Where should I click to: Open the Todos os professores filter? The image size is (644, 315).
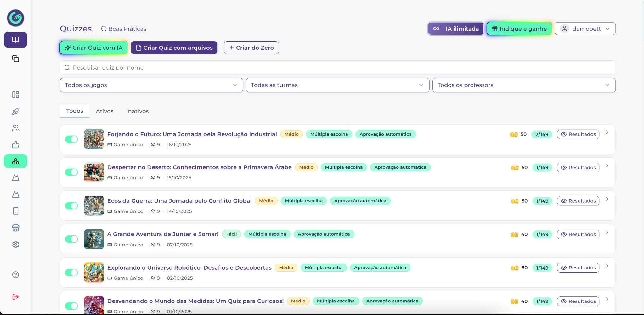(x=524, y=85)
